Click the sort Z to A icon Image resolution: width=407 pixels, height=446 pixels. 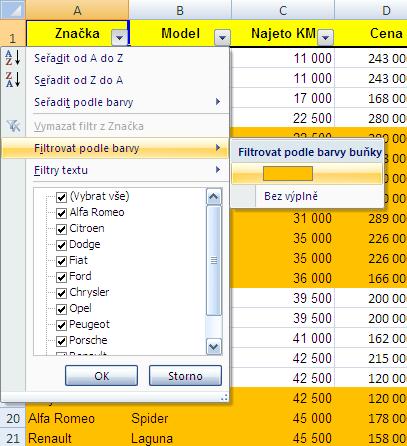coord(13,80)
